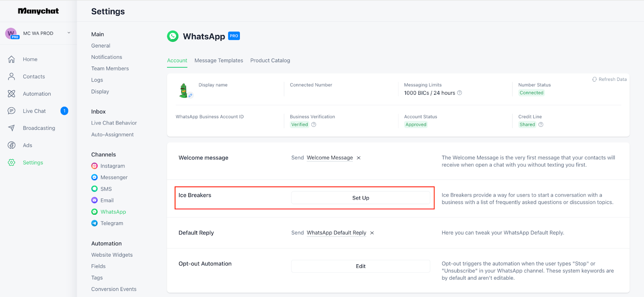Click Edit button for Opt-out Automation
The width and height of the screenshot is (644, 297).
tap(361, 266)
